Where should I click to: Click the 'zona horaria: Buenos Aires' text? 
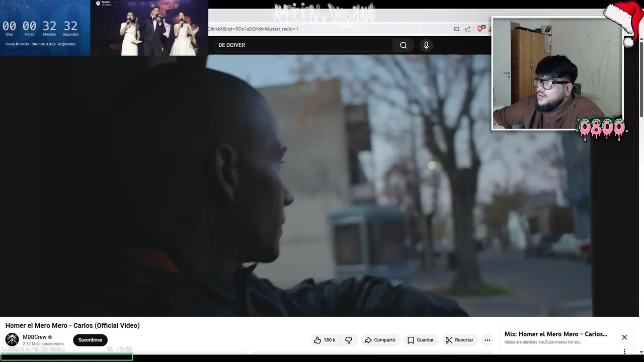40,44
